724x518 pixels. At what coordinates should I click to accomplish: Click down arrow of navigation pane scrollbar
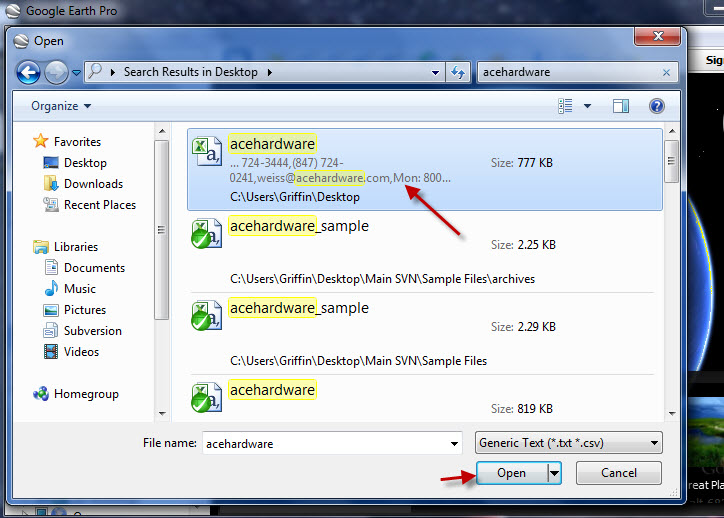point(162,414)
